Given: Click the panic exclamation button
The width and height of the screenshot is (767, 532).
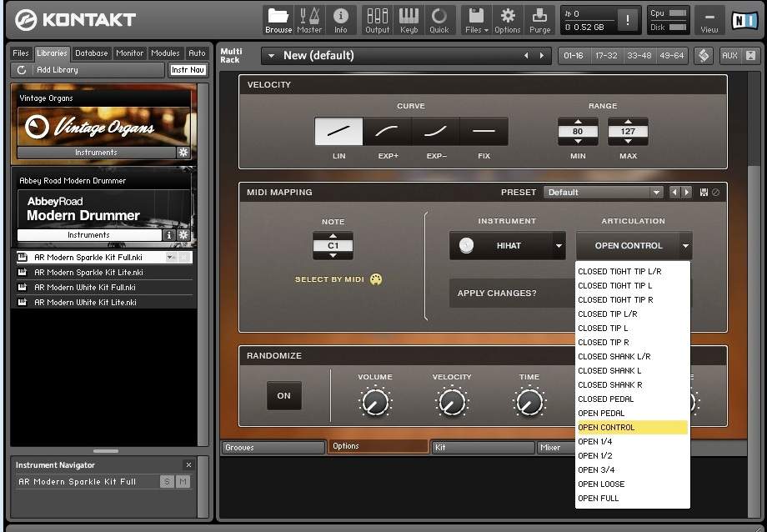Looking at the screenshot, I should pyautogui.click(x=628, y=21).
